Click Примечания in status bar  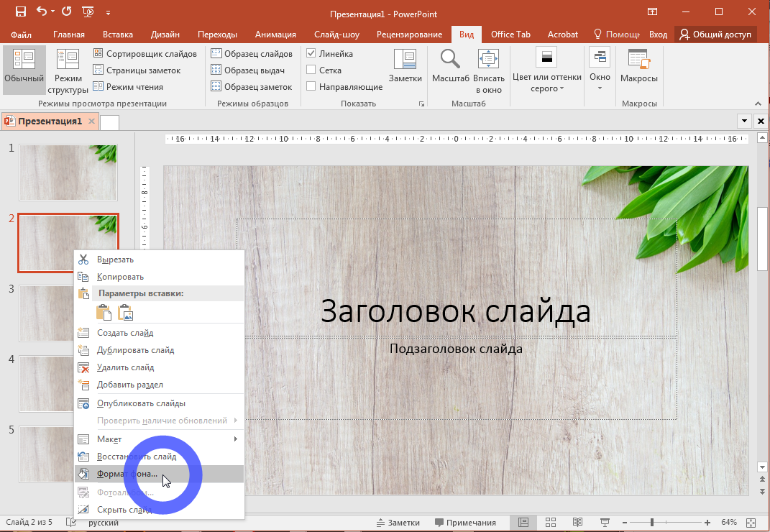(464, 523)
